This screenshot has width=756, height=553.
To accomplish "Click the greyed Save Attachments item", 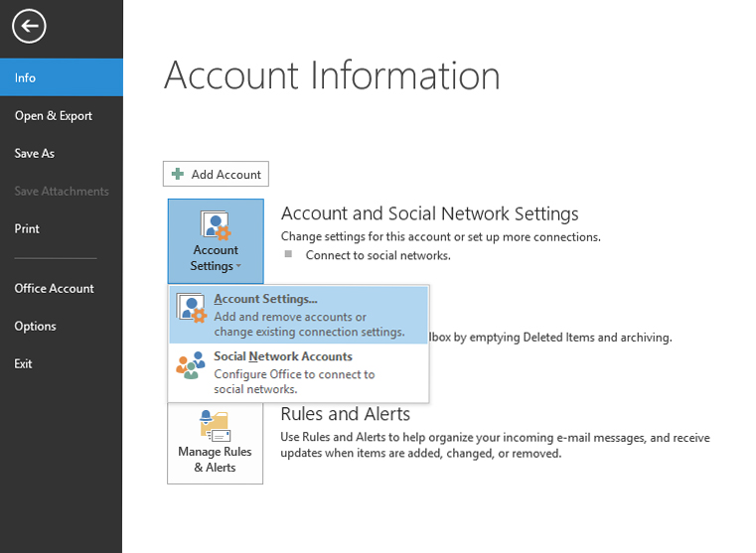I will pyautogui.click(x=62, y=192).
